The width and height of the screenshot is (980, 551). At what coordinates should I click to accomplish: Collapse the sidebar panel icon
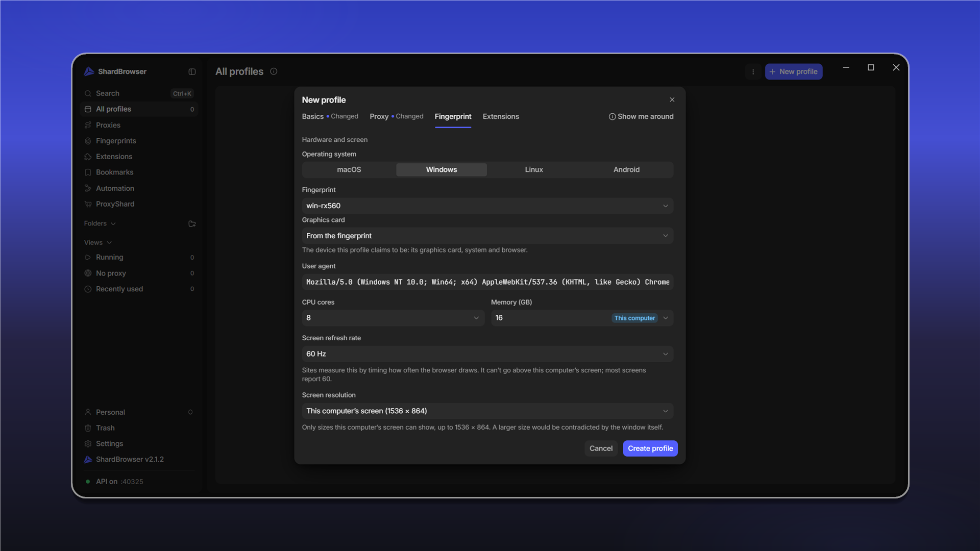click(192, 72)
